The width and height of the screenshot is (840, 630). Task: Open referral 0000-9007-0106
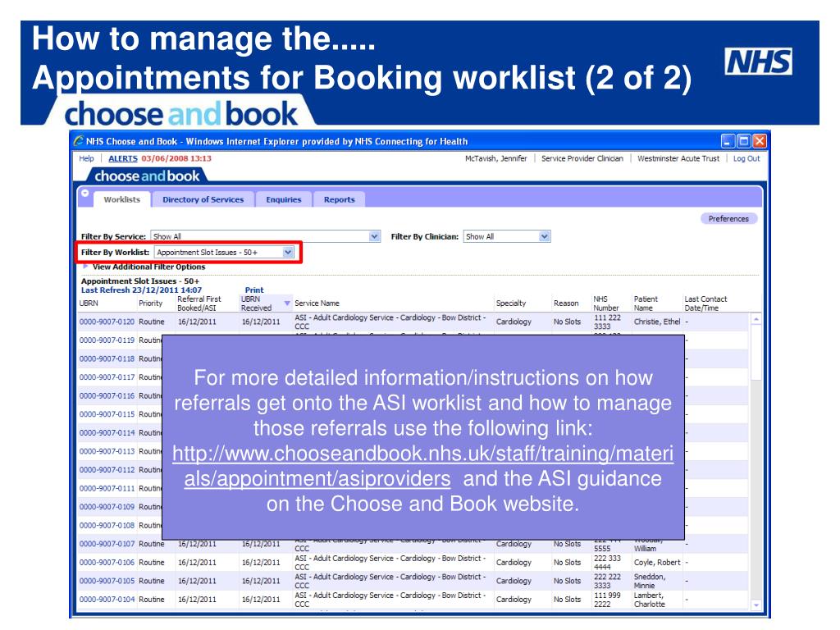[x=107, y=563]
